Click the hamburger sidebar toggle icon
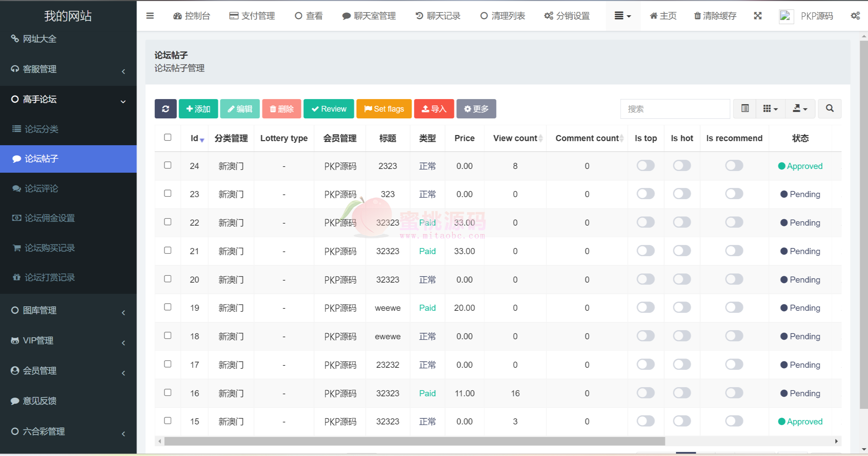 [x=150, y=16]
